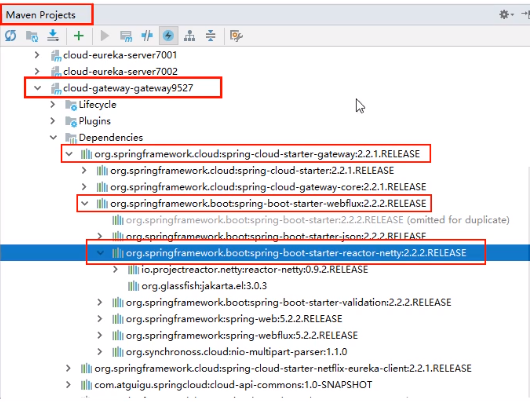The height and width of the screenshot is (402, 530).
Task: Expand nio-multipart-parser:1.1.0 dependency
Action: pos(100,352)
